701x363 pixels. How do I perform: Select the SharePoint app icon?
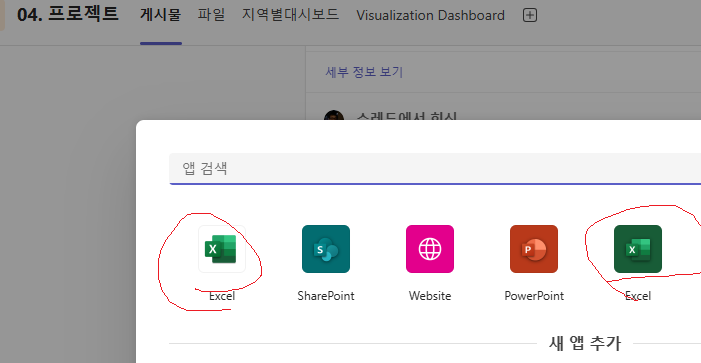(x=326, y=249)
